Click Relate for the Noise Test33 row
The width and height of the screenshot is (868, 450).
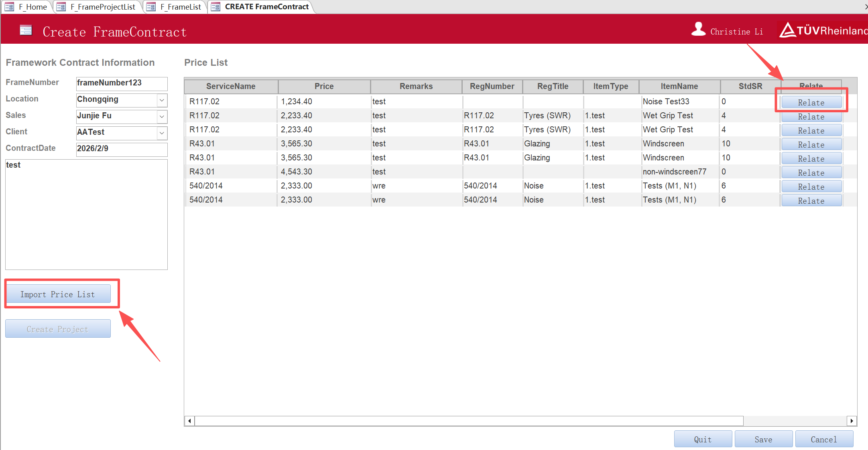(811, 102)
